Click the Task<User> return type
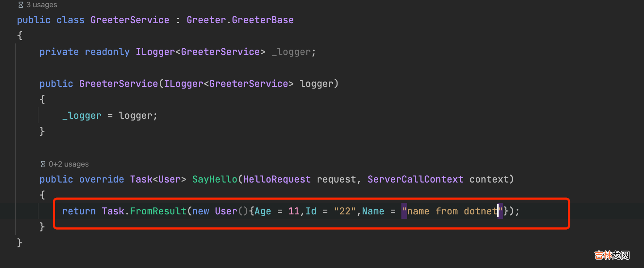This screenshot has width=644, height=268. [x=158, y=179]
